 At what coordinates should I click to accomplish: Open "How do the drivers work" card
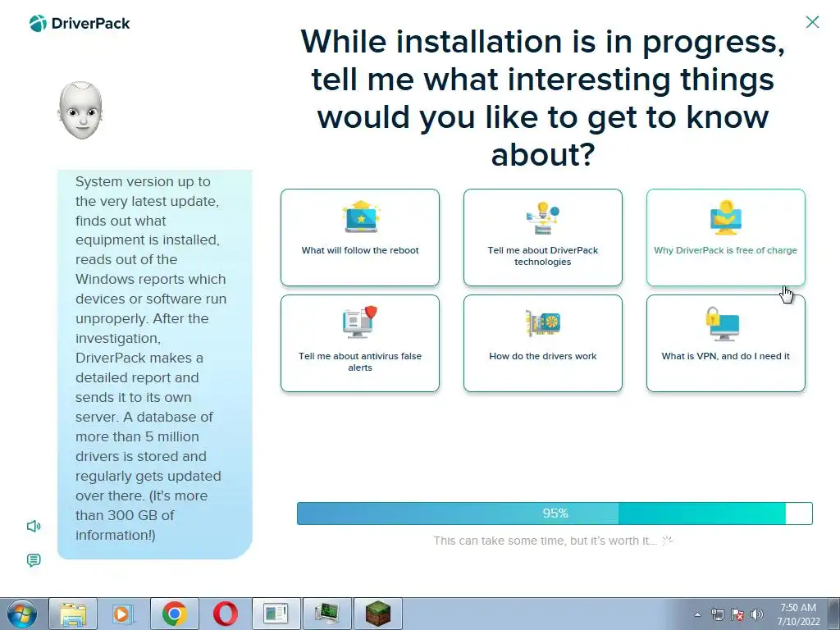tap(543, 344)
